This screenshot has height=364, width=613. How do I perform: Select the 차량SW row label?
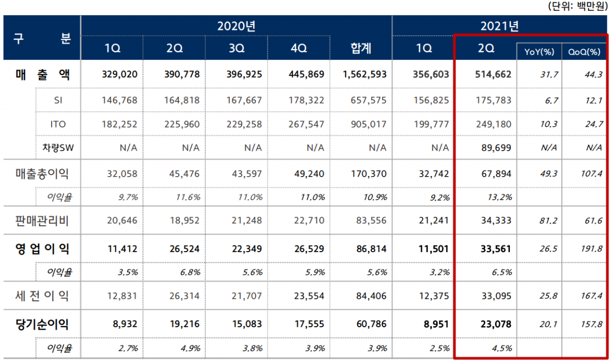pyautogui.click(x=58, y=148)
